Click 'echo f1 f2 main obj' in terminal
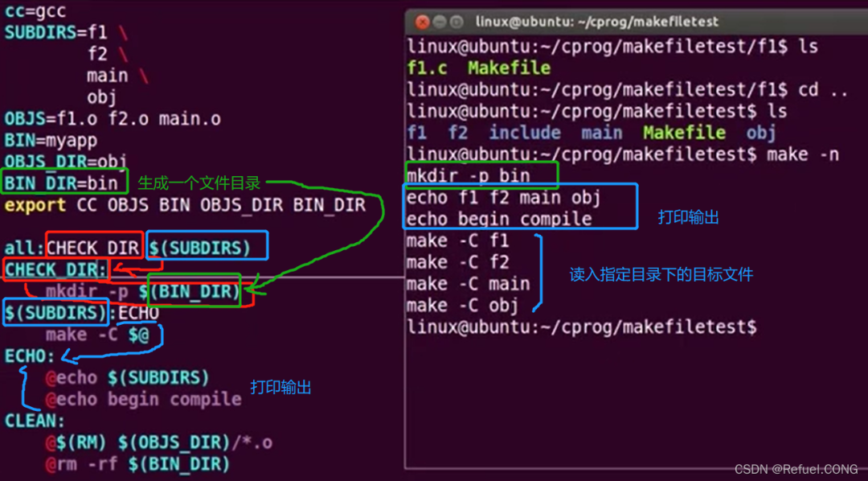The image size is (868, 481). point(503,198)
